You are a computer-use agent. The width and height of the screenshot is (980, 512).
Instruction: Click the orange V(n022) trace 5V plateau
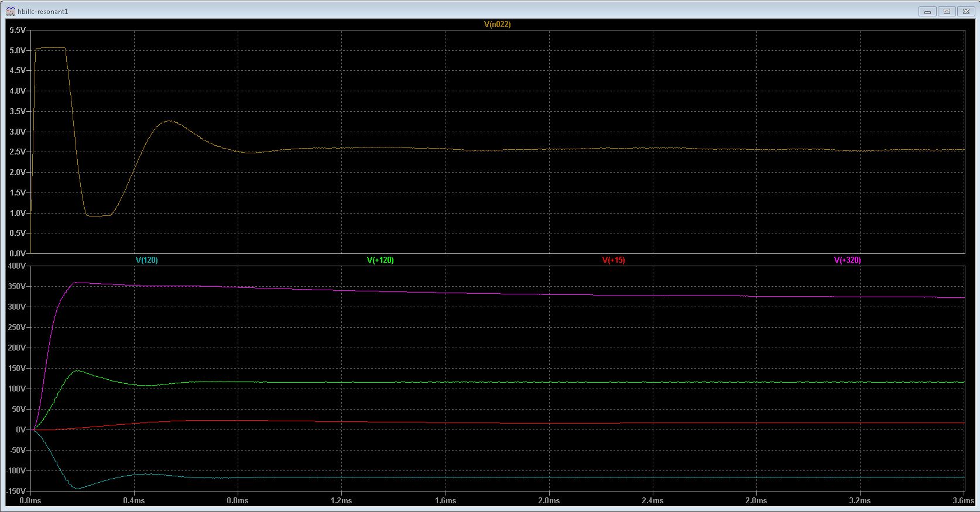(x=50, y=48)
